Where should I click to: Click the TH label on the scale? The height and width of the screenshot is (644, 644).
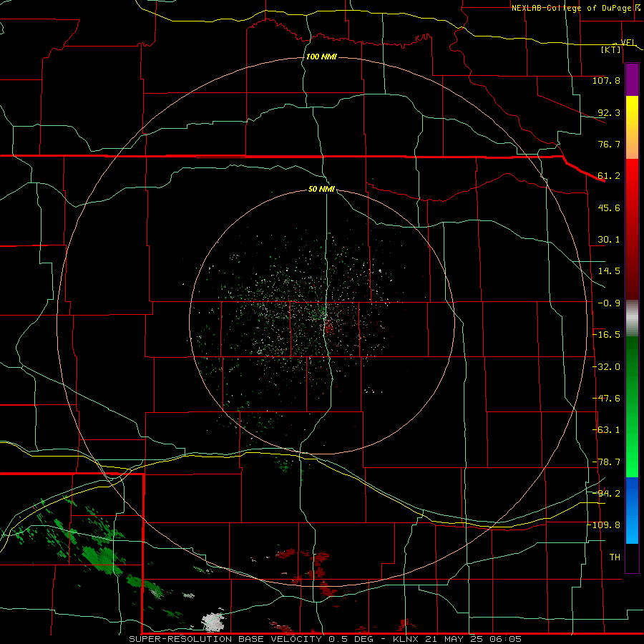tap(615, 557)
